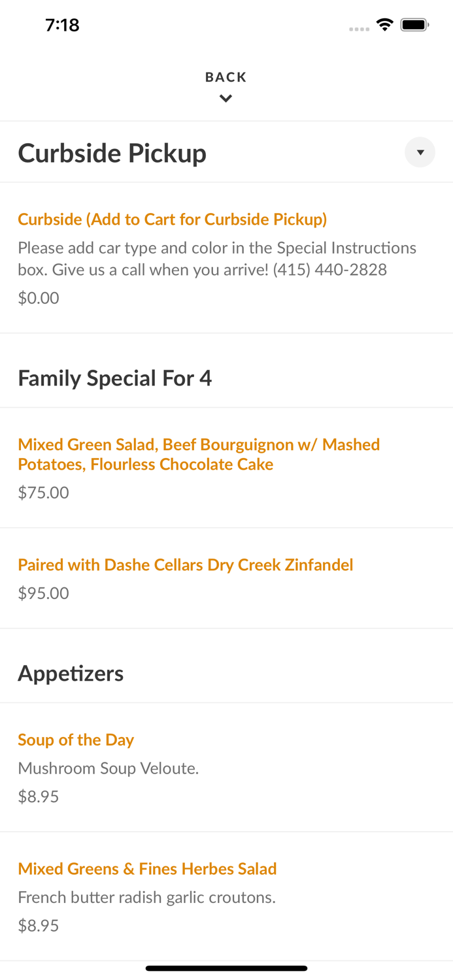The image size is (453, 980).
Task: Tap the cellular signal dots
Action: tap(359, 29)
